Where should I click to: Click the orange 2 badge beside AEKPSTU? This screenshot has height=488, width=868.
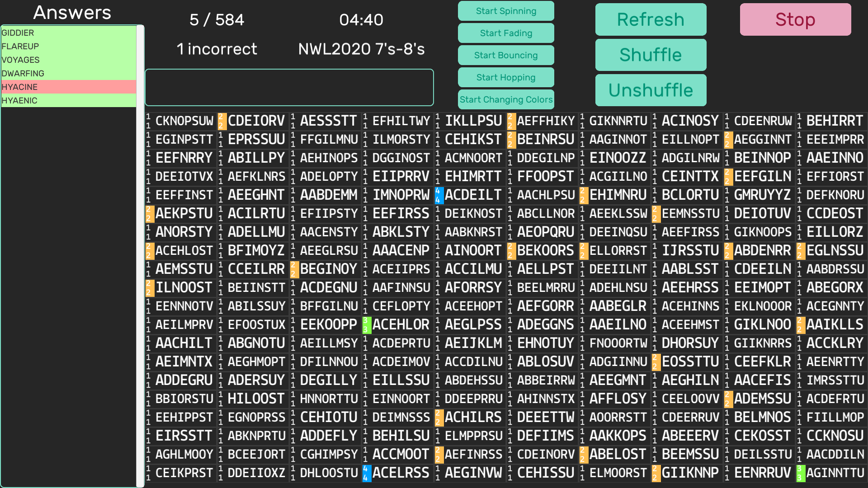pyautogui.click(x=149, y=214)
